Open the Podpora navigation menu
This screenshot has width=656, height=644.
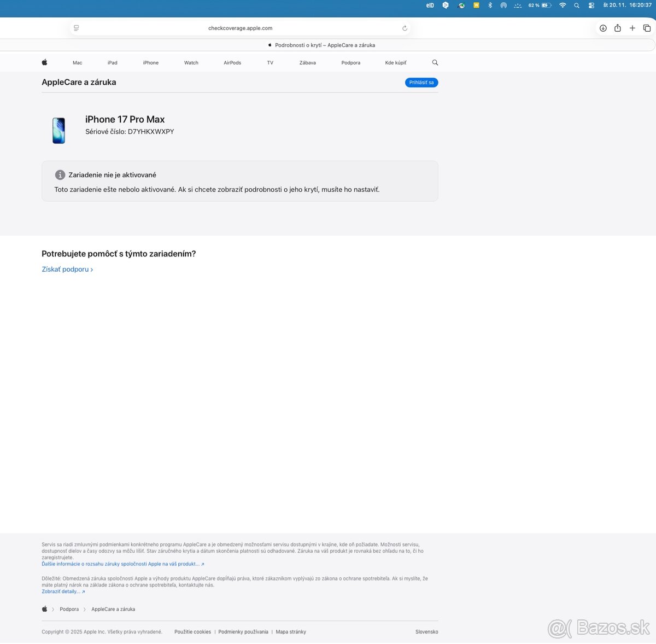click(350, 63)
